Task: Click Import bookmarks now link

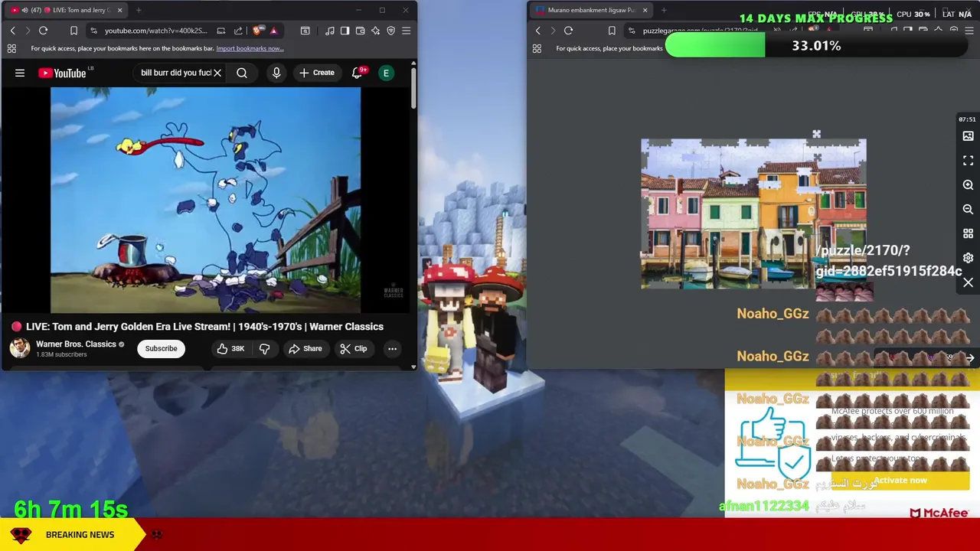Action: pyautogui.click(x=250, y=48)
